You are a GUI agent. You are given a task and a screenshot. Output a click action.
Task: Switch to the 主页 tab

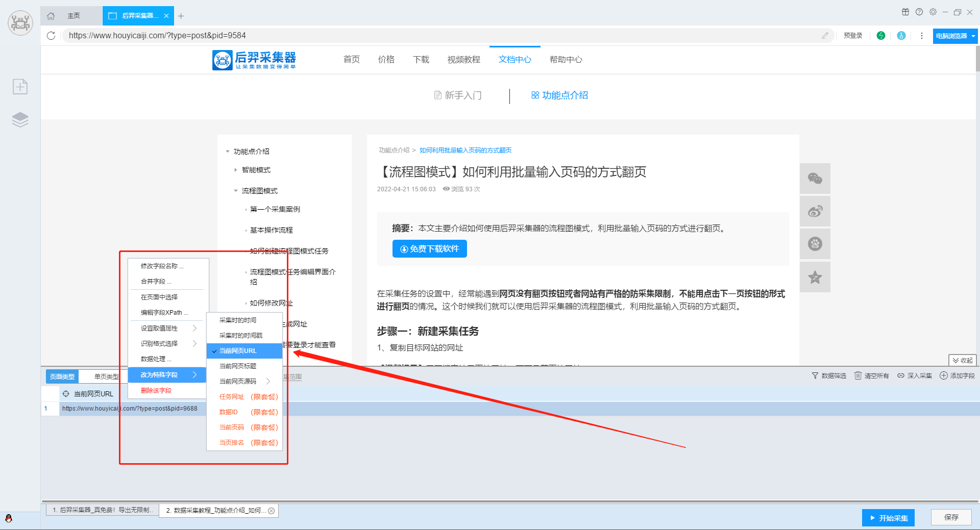[x=71, y=16]
